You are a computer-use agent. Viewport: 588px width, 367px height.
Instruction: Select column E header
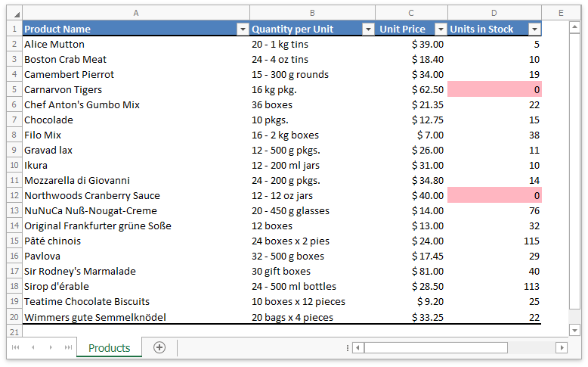pos(561,13)
